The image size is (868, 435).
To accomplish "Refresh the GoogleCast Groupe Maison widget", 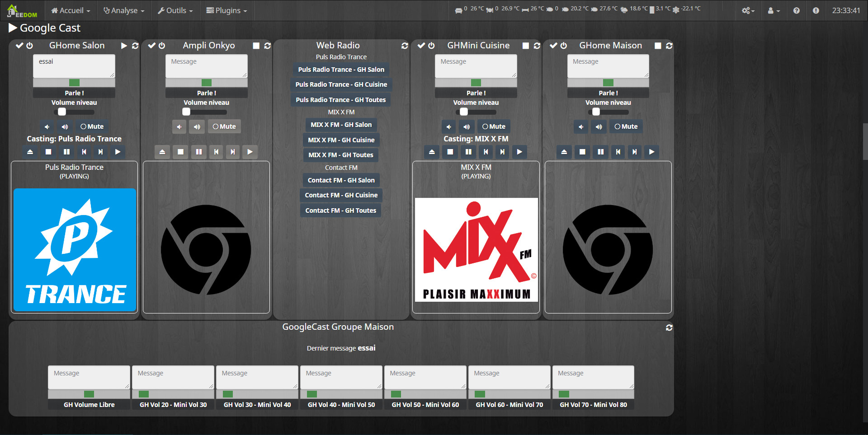I will point(669,327).
